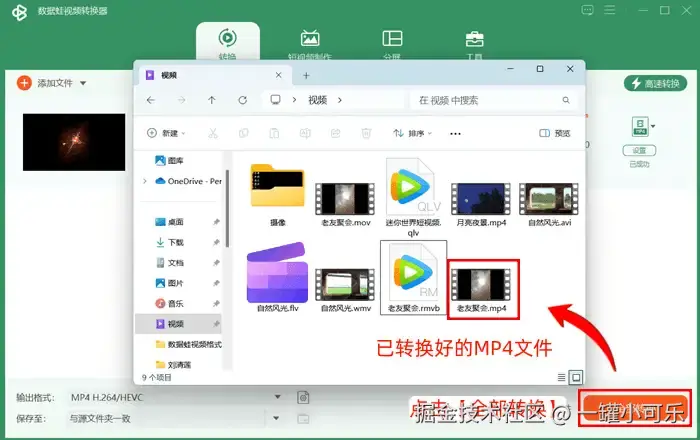Click the orange 添加文件 plus icon
The height and width of the screenshot is (440, 700).
24,83
